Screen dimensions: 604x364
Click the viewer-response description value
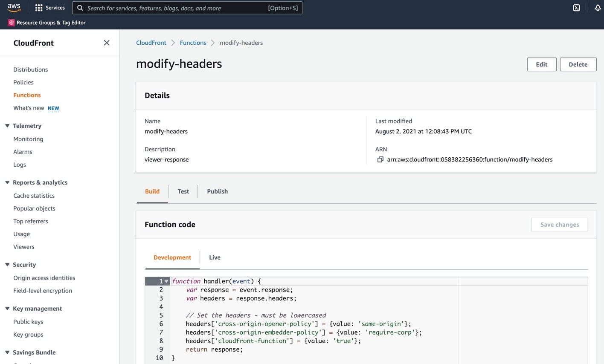[x=166, y=159]
